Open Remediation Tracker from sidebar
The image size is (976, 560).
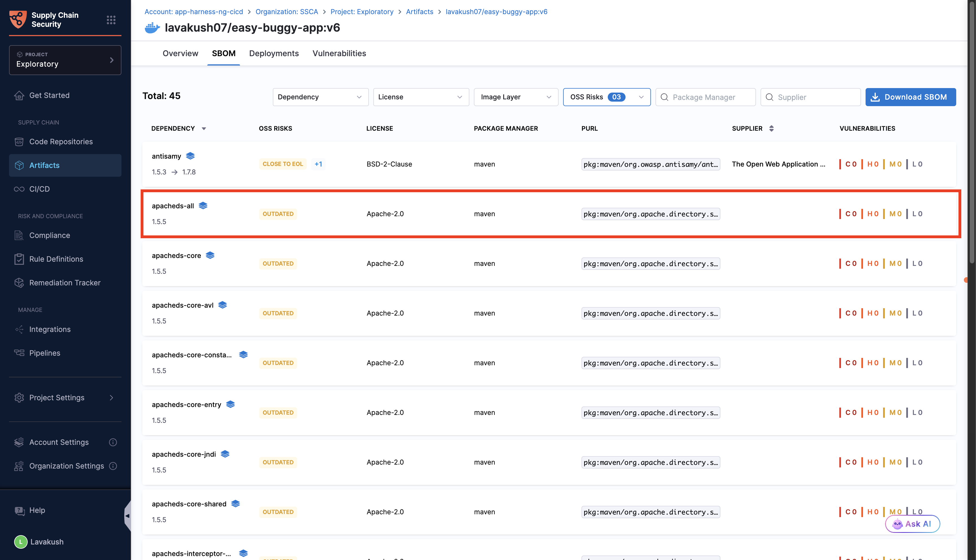65,283
